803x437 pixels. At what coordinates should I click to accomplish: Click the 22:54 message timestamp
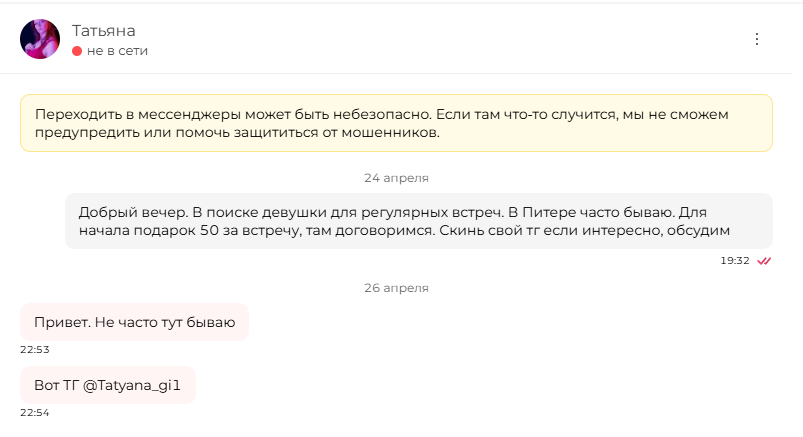35,412
